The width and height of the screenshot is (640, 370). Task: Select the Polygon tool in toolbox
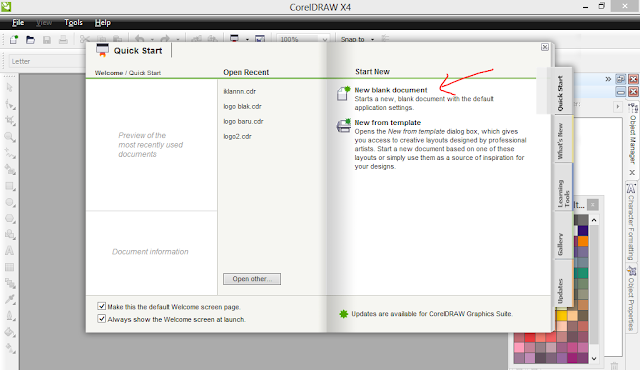[x=10, y=219]
